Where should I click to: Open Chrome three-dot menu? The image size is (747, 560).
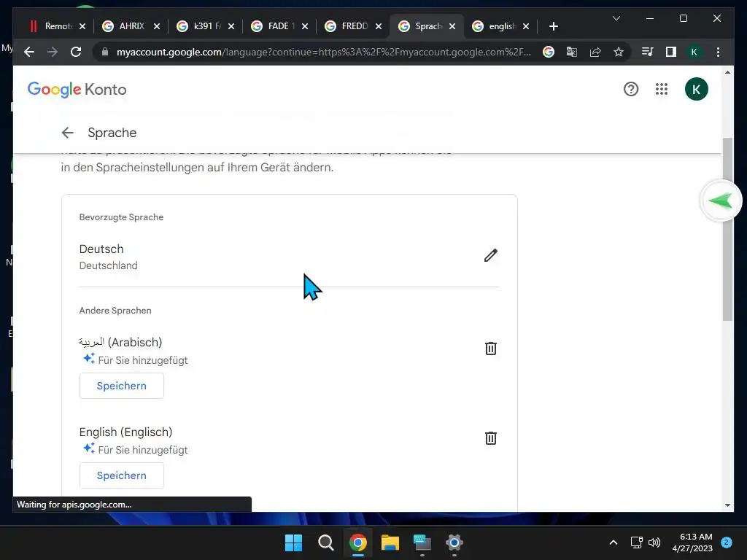coord(718,52)
